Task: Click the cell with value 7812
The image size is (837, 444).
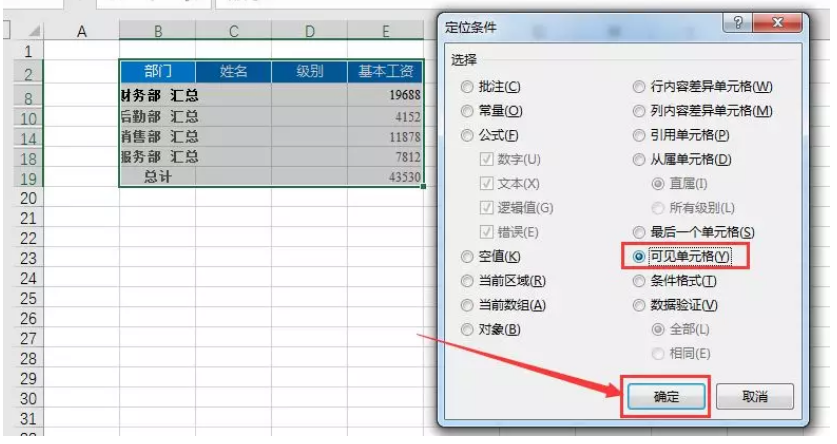Action: pyautogui.click(x=385, y=156)
